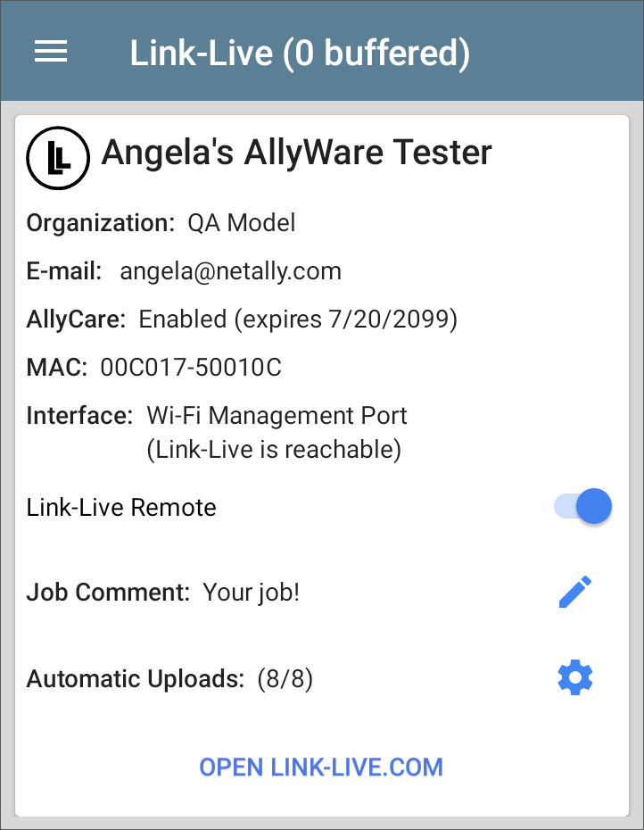Click the Organization field label
This screenshot has width=644, height=830.
coord(100,223)
